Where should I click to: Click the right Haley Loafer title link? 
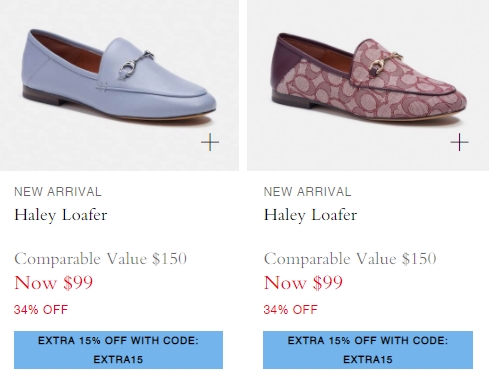(x=310, y=215)
